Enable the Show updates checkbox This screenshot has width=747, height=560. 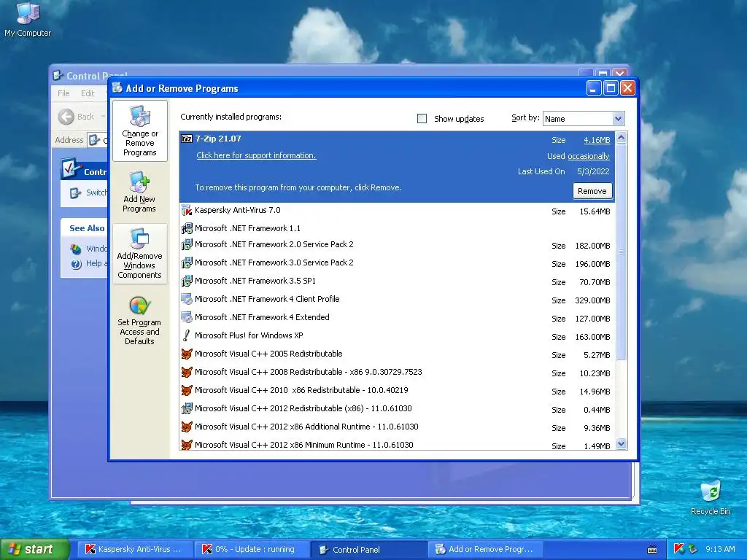tap(422, 119)
